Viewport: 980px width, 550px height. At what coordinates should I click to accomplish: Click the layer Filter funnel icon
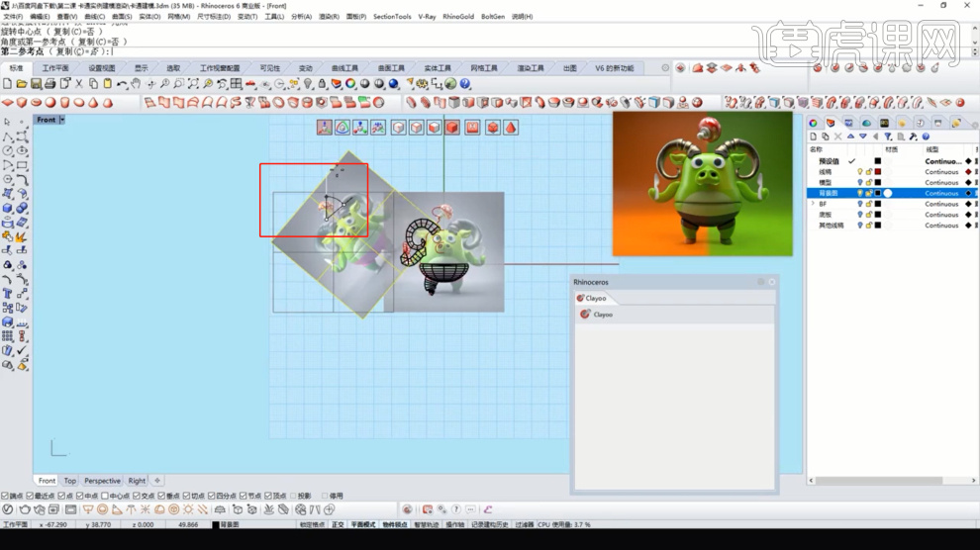[x=888, y=137]
